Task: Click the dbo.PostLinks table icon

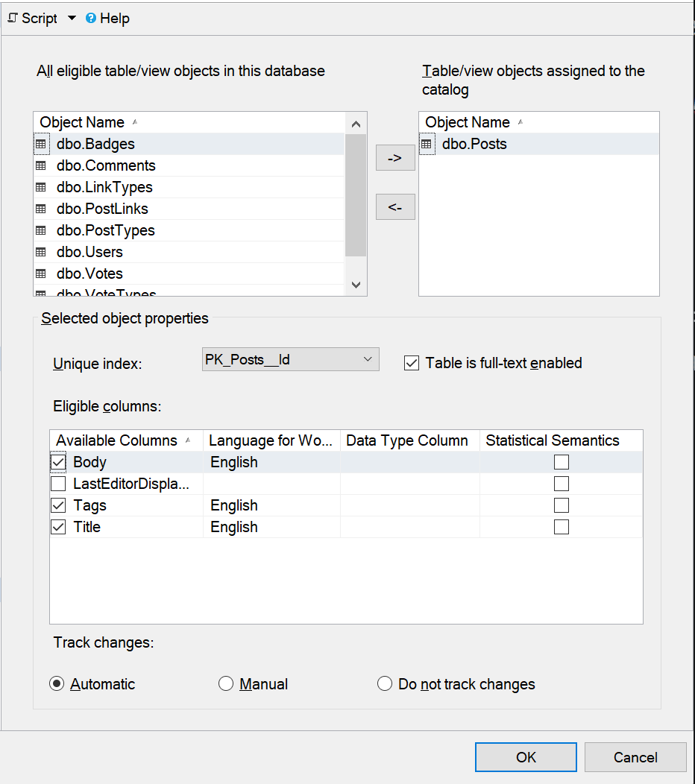Action: (42, 209)
